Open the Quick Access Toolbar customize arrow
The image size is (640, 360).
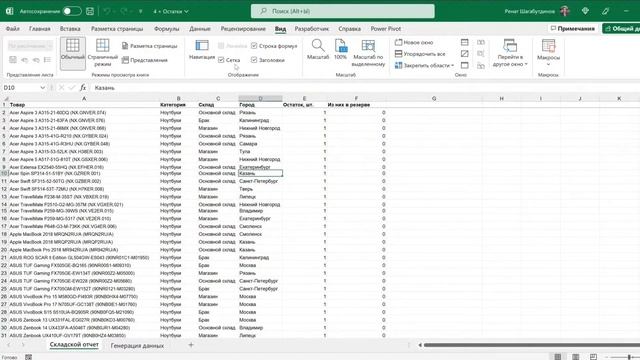(140, 11)
